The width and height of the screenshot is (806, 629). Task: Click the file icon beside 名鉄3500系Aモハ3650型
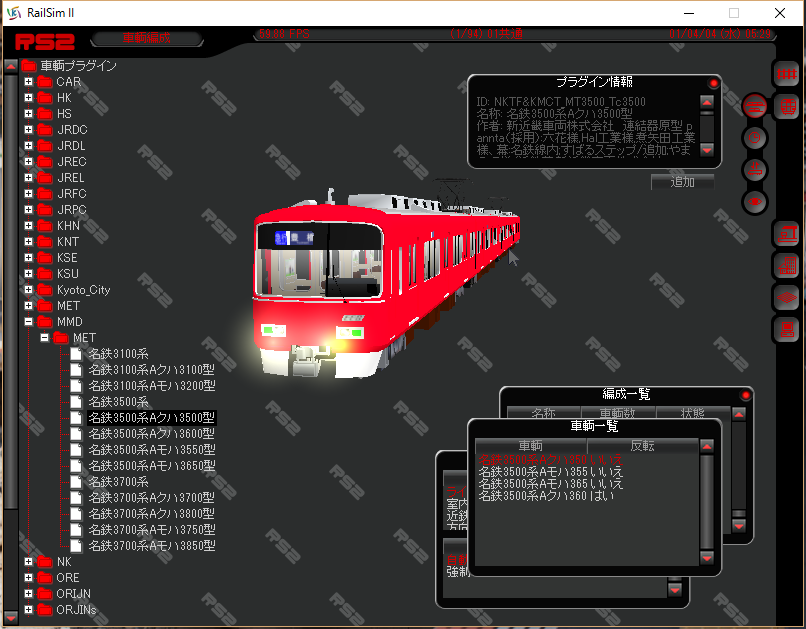(x=76, y=466)
